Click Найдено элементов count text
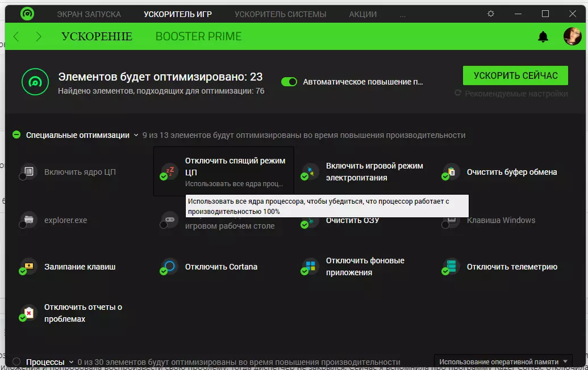588x370 pixels. [x=161, y=91]
